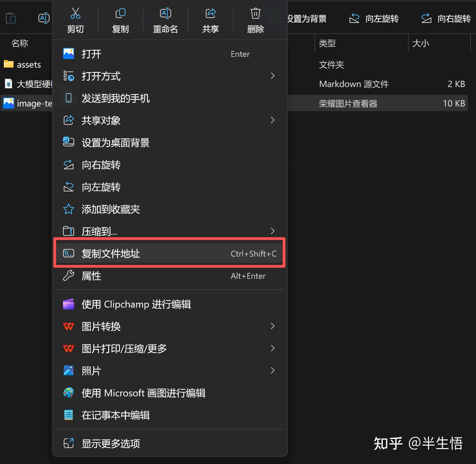Choose 使用 Microsoft 画图进行编辑

pos(170,393)
